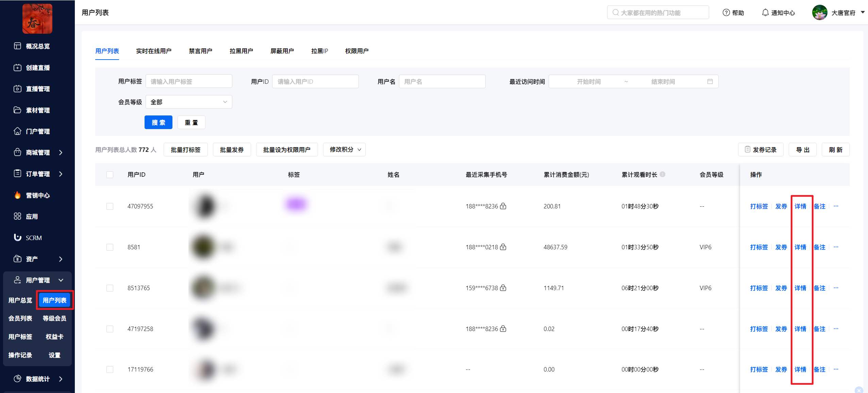Viewport: 868px width, 393px height.
Task: Click info icon next to 累计观看时长
Action: tap(662, 174)
